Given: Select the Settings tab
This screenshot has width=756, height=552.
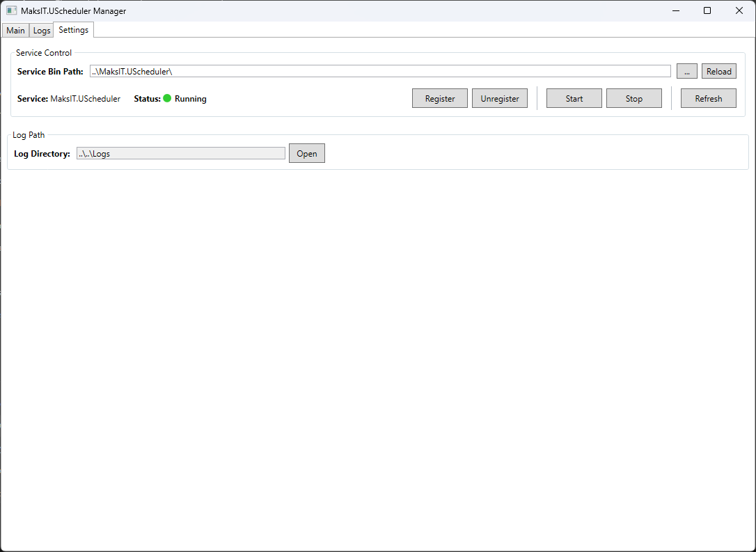Looking at the screenshot, I should 73,30.
